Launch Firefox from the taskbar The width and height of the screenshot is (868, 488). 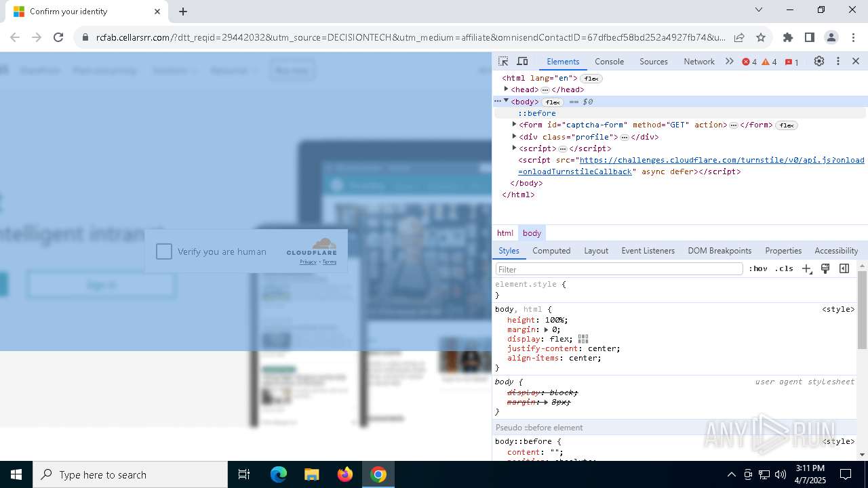[344, 474]
